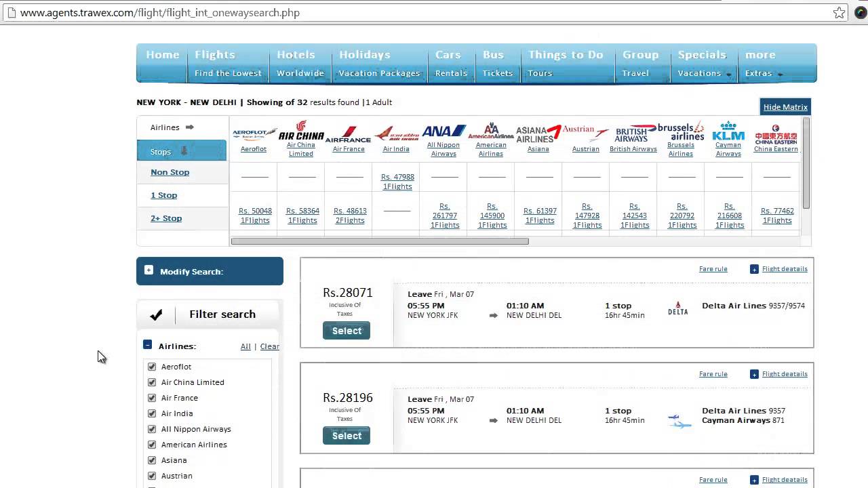The image size is (868, 488).
Task: Click the Delta logo in Rs.28071 result
Action: (x=678, y=308)
